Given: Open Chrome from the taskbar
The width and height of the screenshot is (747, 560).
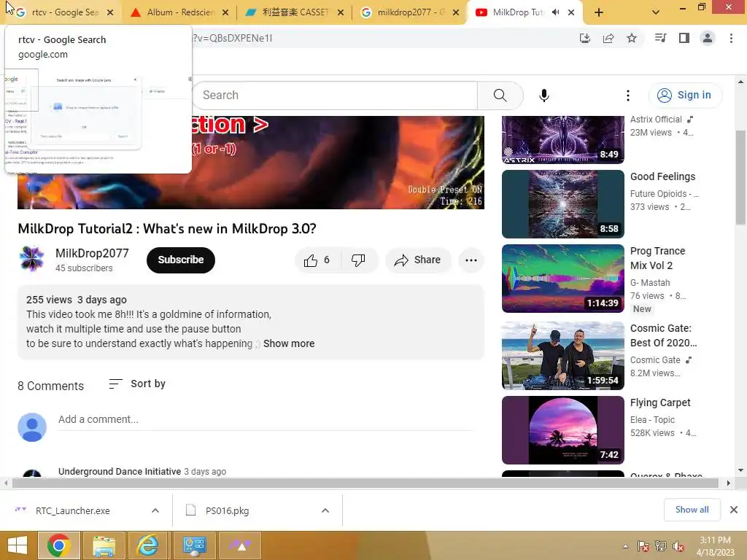Looking at the screenshot, I should click(59, 545).
